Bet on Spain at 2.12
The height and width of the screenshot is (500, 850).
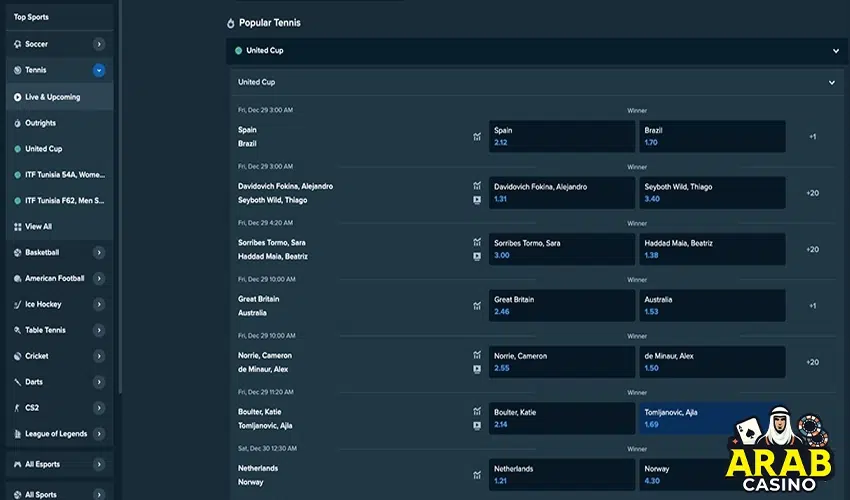[562, 136]
